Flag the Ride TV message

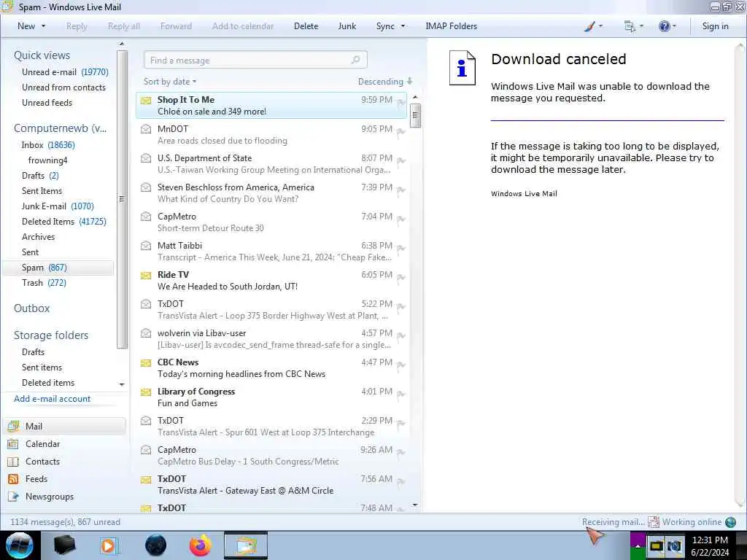tap(401, 277)
